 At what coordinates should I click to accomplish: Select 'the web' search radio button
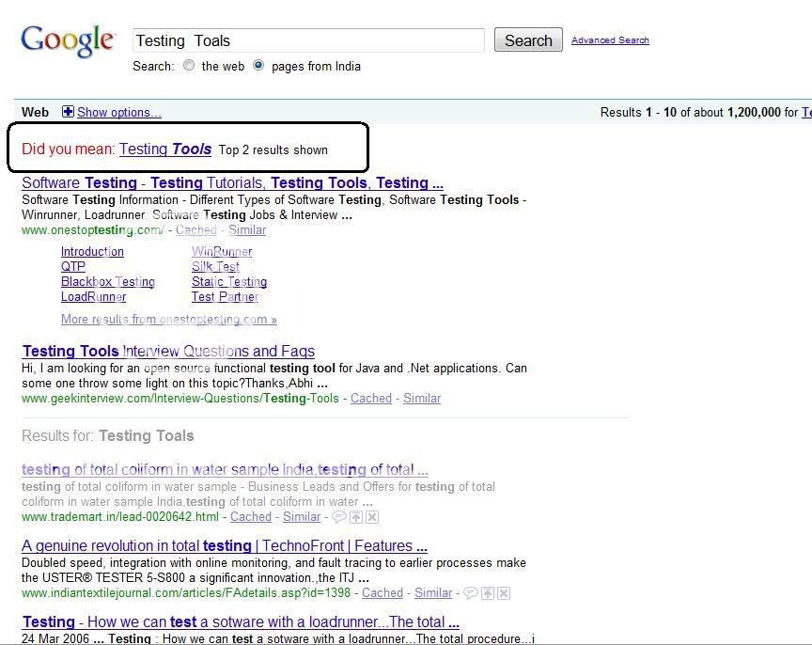(189, 66)
